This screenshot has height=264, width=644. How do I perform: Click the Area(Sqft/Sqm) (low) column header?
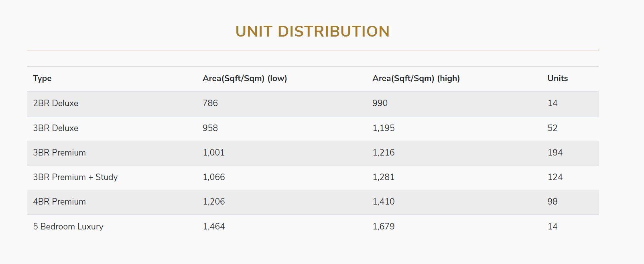pyautogui.click(x=244, y=78)
